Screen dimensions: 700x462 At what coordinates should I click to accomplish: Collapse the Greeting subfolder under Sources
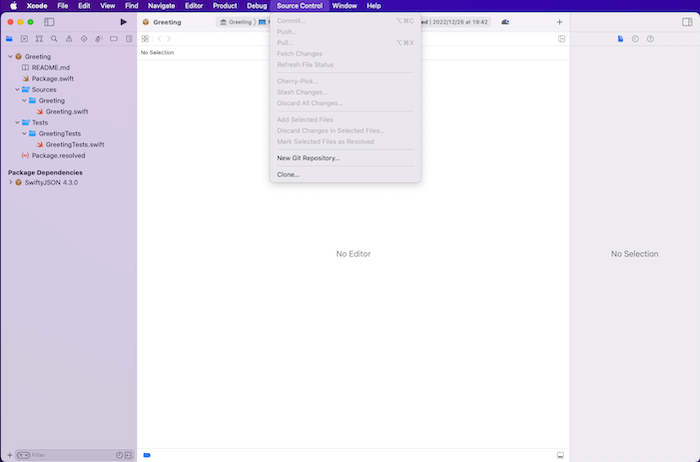25,100
